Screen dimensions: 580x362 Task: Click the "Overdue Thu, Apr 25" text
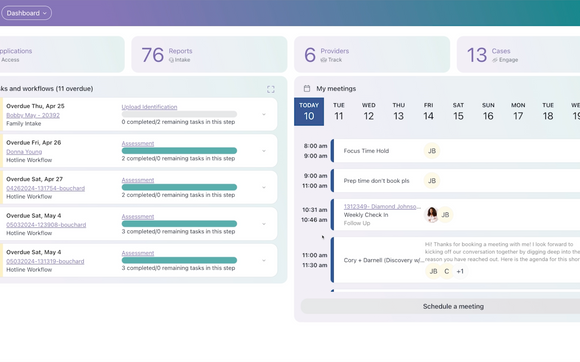click(x=35, y=106)
